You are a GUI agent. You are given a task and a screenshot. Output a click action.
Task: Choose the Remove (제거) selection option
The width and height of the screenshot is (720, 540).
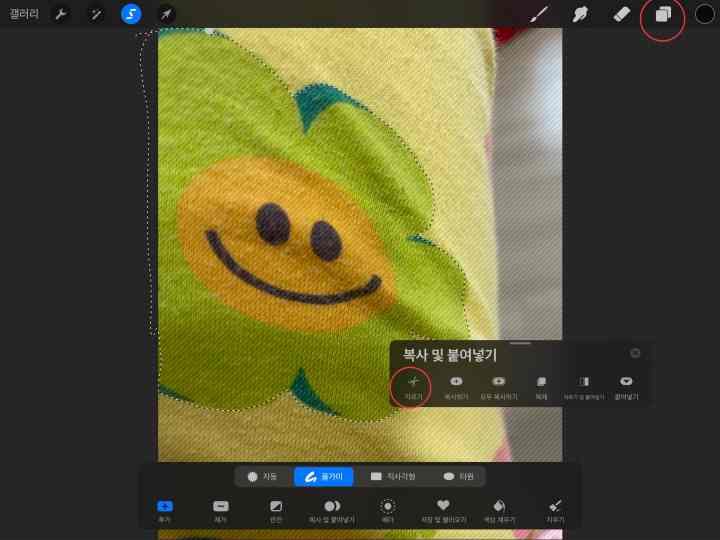[x=221, y=511]
